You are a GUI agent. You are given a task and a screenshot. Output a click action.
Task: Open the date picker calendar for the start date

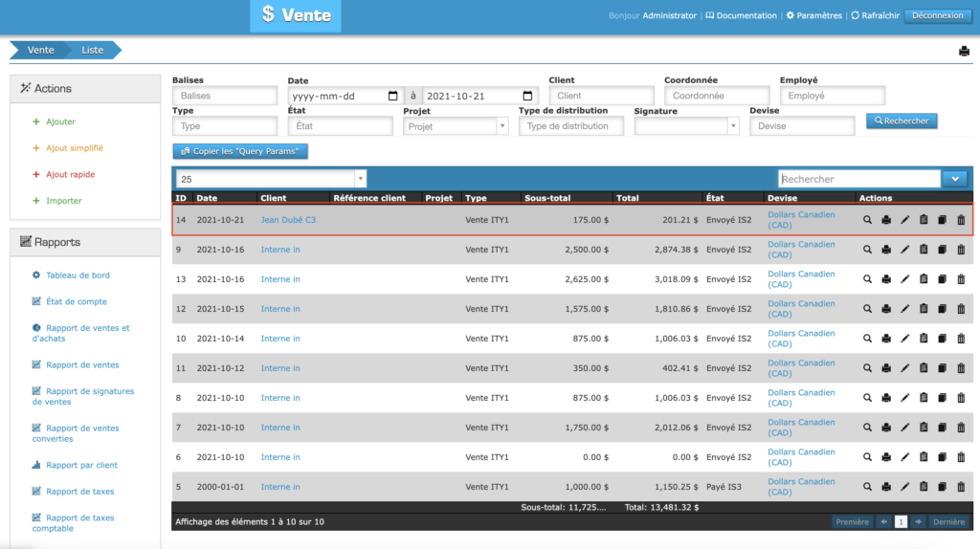393,97
